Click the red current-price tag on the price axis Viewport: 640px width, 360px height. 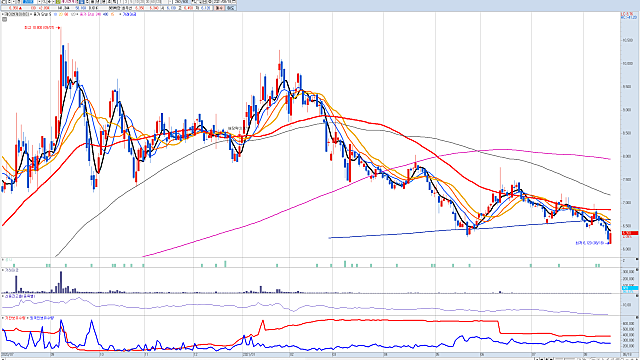tap(630, 233)
